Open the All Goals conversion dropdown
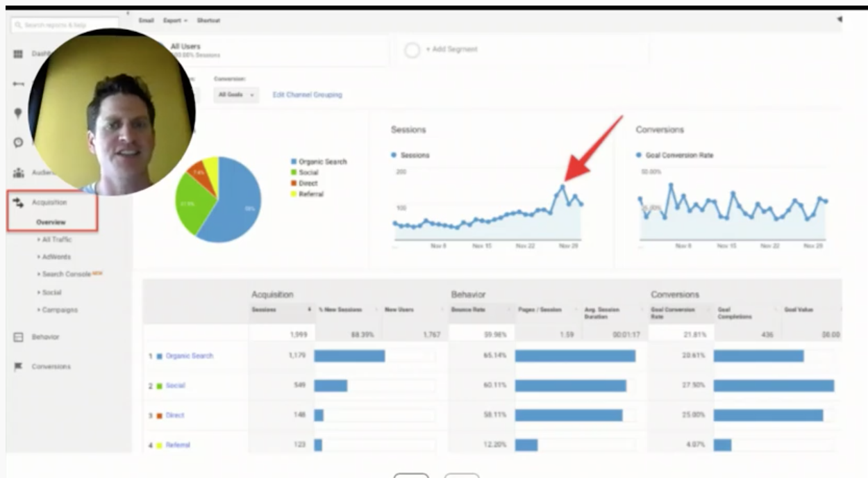This screenshot has height=478, width=868. (x=236, y=94)
